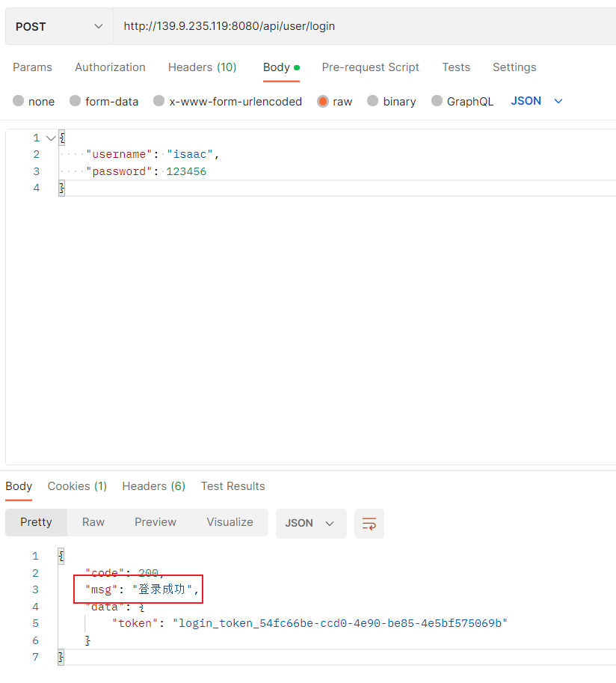This screenshot has height=683, width=616.
Task: Select the GraphQL body option
Action: [x=437, y=101]
